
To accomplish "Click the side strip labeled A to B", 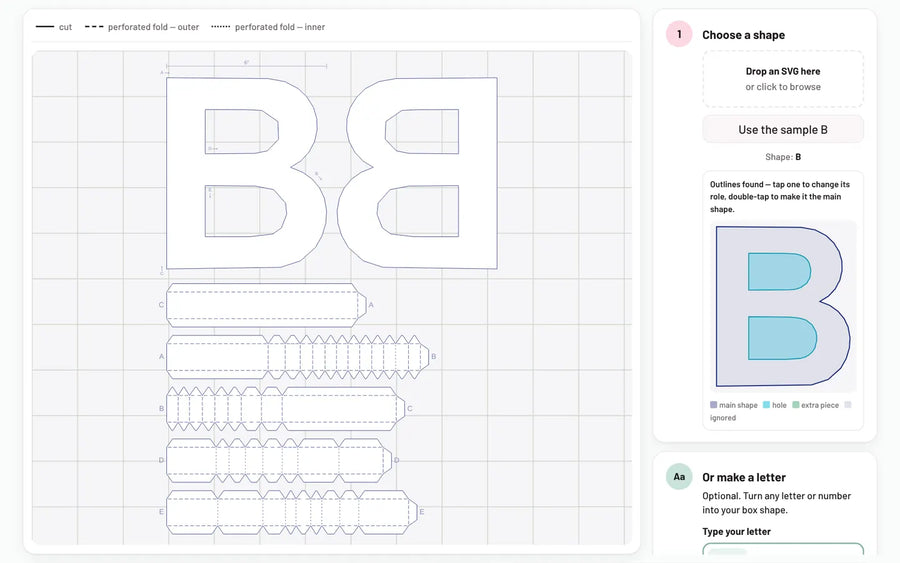I will coord(297,357).
